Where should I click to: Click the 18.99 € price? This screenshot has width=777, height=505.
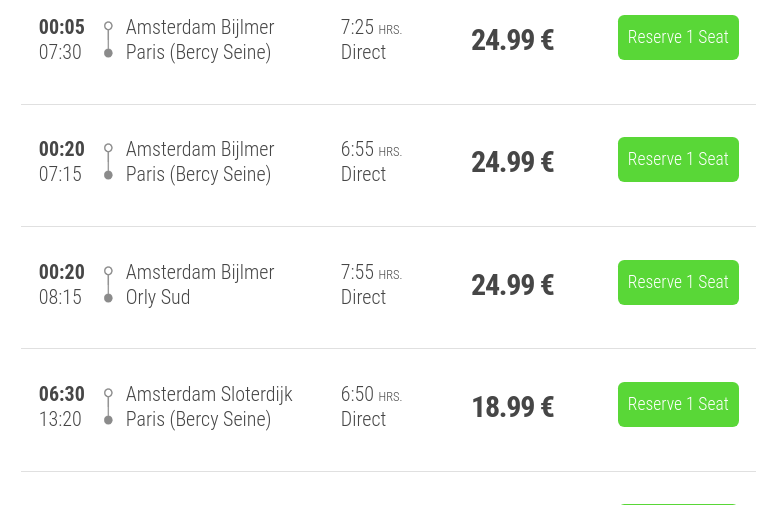512,407
